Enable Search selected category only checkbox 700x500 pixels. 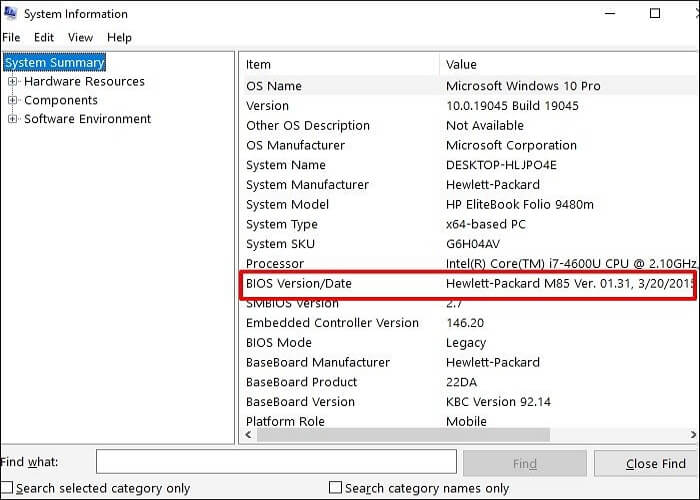click(8, 488)
